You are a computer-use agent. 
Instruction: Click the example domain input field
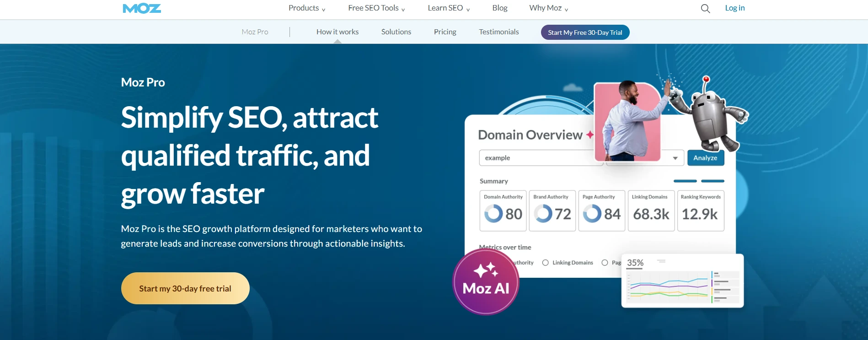(535, 158)
